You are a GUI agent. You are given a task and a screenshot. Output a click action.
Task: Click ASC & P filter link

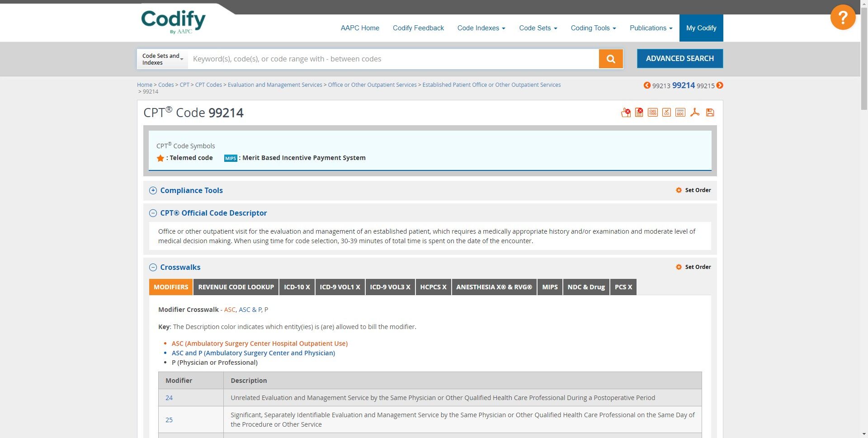(250, 310)
